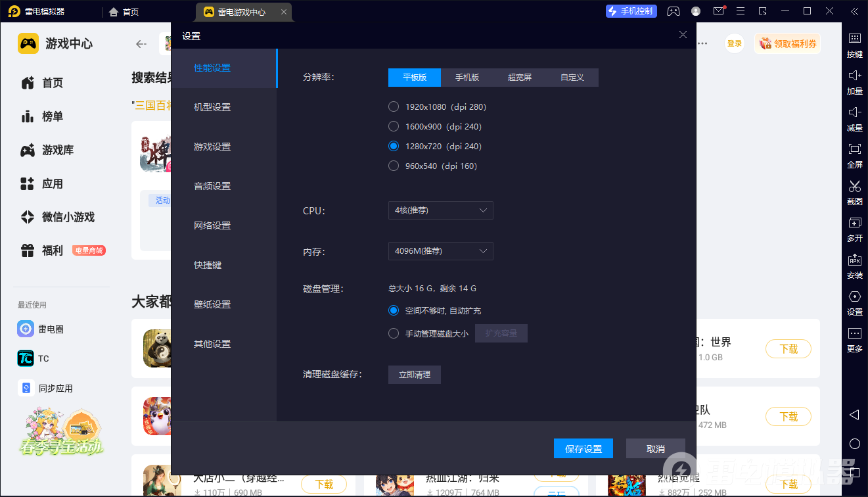Switch to the 自定义 resolution tab
Screen dimensions: 868x497
tap(572, 78)
